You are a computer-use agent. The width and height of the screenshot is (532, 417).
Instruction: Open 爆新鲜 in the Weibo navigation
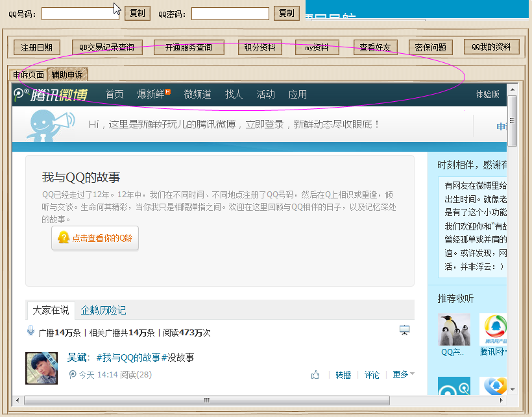151,94
